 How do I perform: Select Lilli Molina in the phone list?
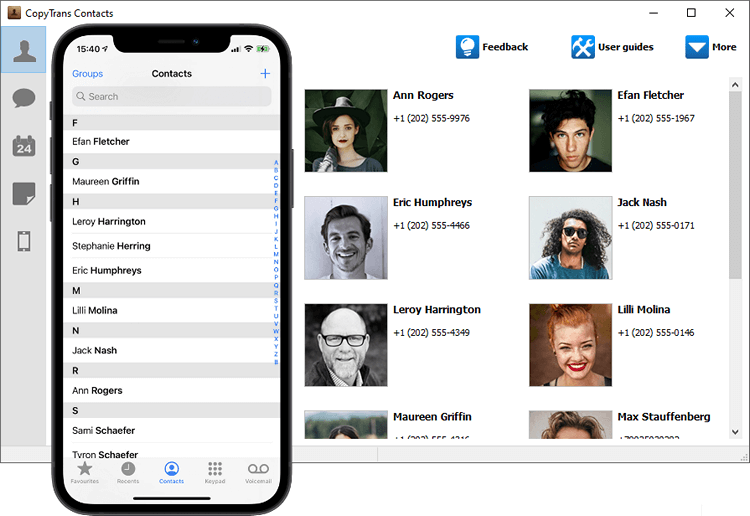pos(171,310)
